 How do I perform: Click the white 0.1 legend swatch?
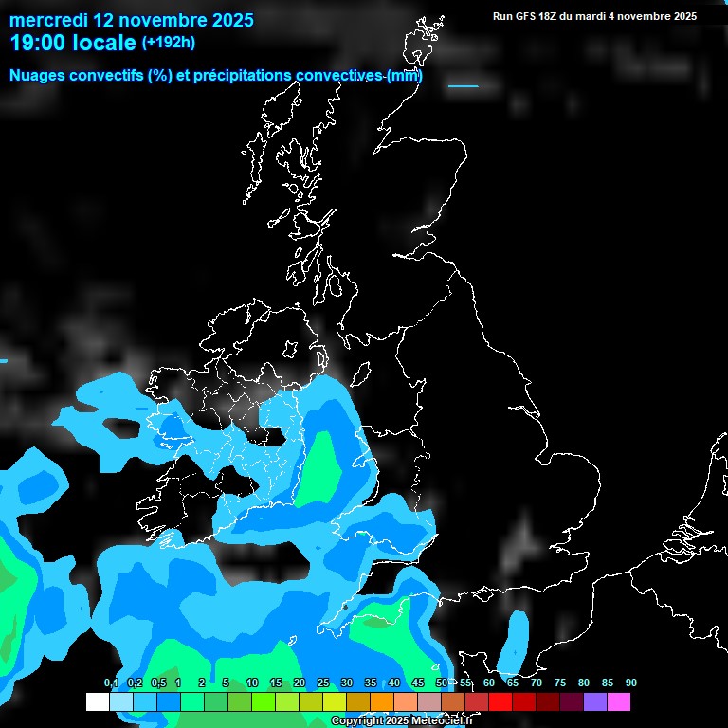click(x=98, y=702)
